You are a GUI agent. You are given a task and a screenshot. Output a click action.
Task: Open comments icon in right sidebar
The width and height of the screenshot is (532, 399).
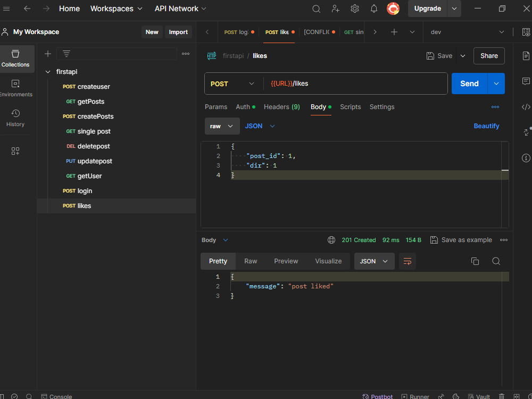[526, 81]
